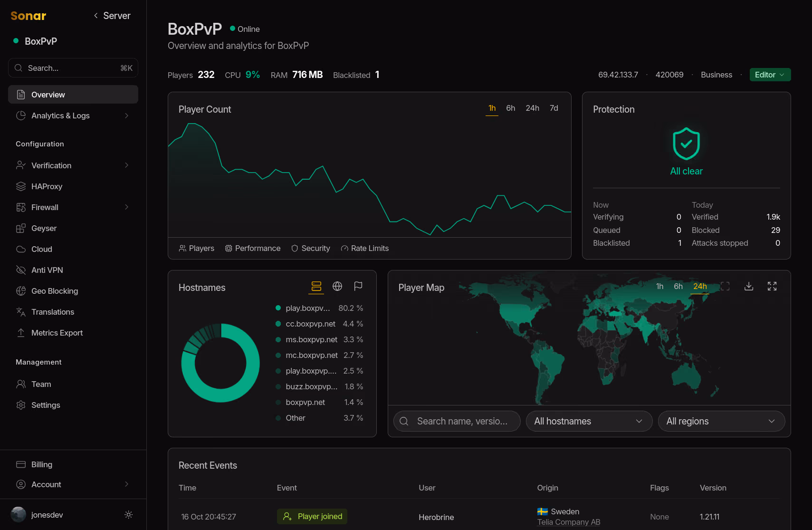Download the Player Map data

[749, 286]
